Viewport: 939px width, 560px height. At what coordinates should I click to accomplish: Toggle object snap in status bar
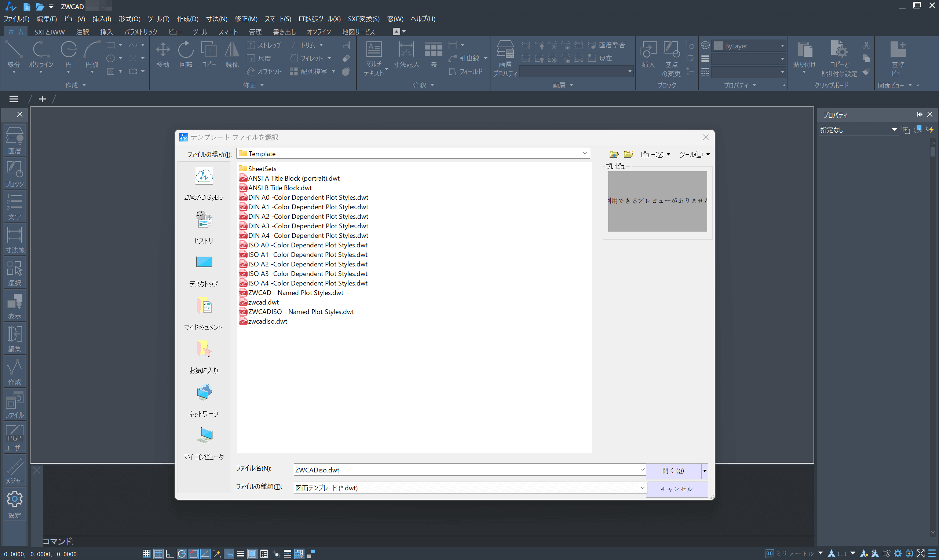point(193,553)
